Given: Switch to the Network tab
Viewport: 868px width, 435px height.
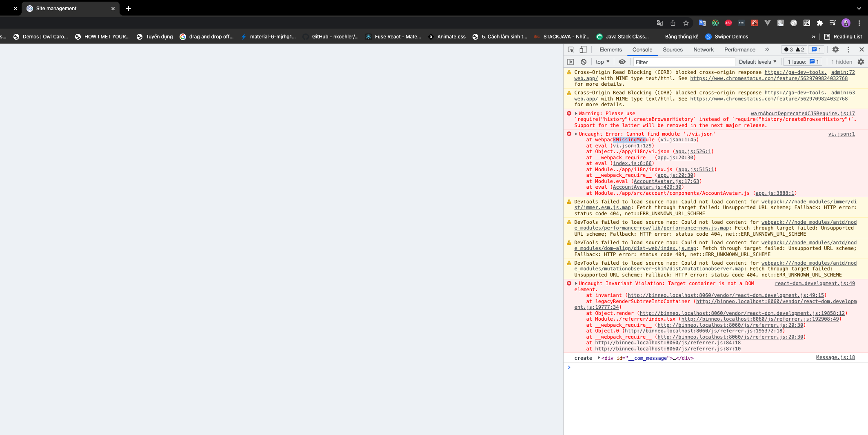Looking at the screenshot, I should coord(703,49).
